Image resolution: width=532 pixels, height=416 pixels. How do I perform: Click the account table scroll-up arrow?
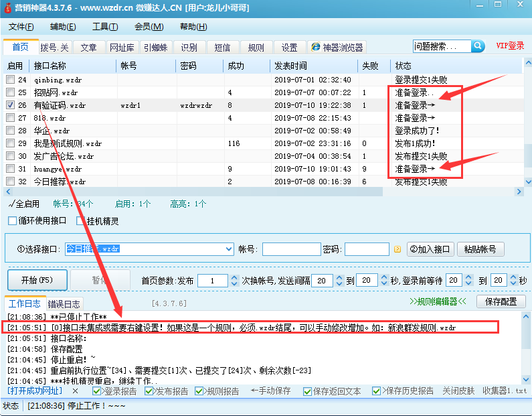[528, 63]
